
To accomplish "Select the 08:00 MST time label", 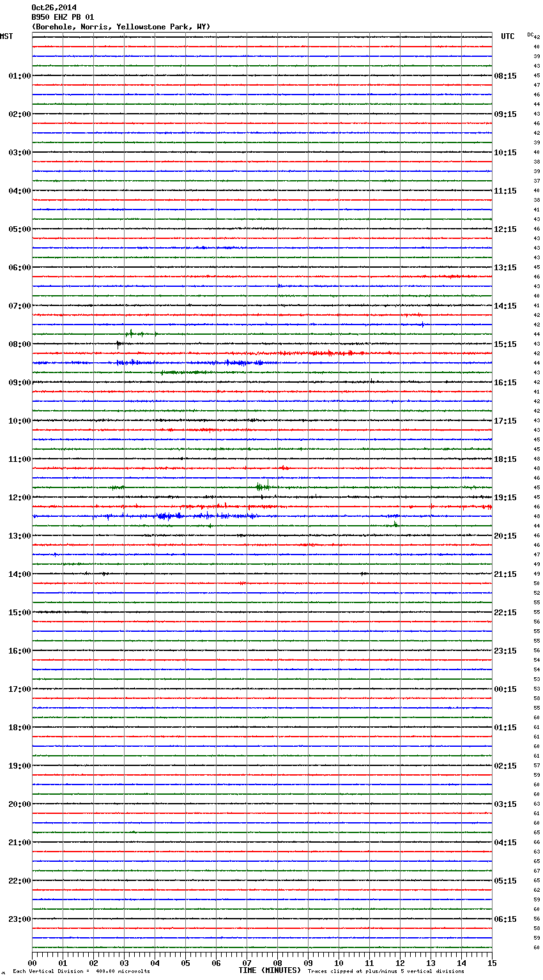I will (x=20, y=344).
